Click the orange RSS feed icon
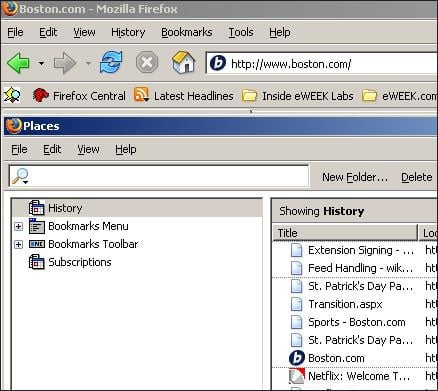 141,95
